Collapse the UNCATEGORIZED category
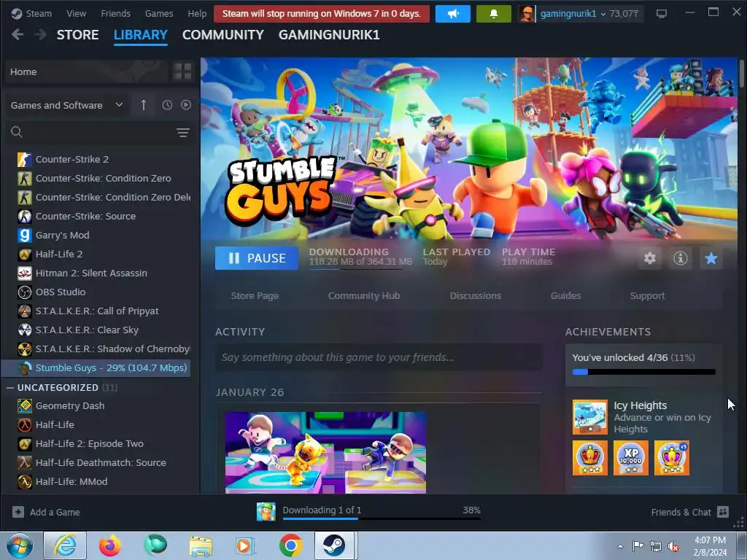Viewport: 747px width, 560px height. [10, 388]
